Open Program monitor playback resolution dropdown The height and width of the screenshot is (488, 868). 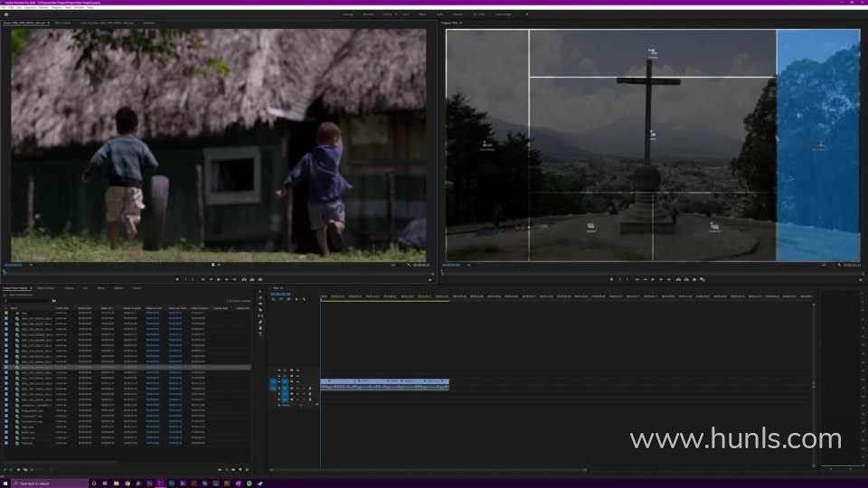[x=824, y=265]
